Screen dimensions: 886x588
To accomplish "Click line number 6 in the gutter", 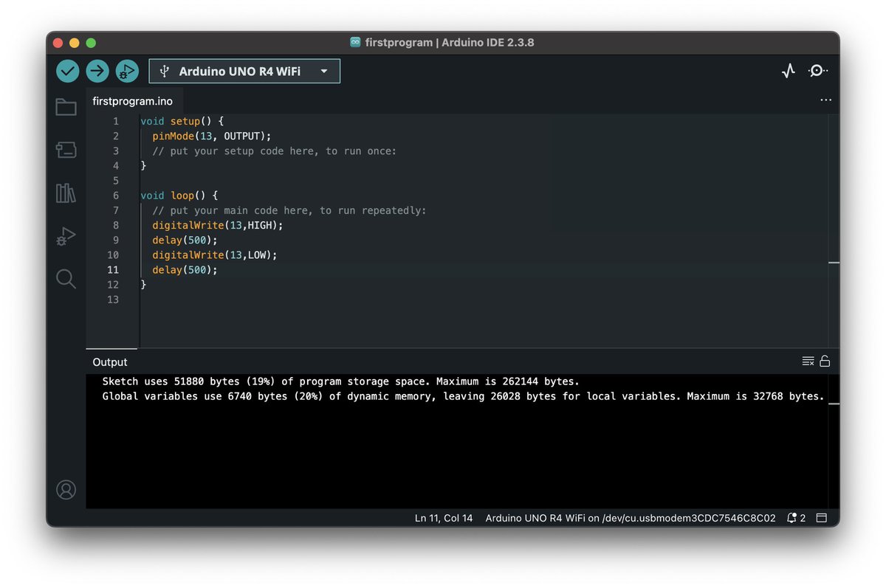I will (x=116, y=196).
